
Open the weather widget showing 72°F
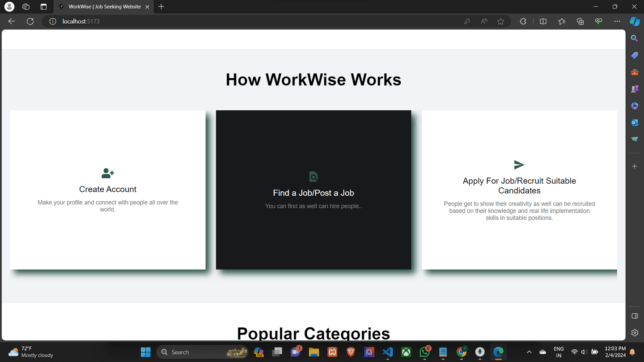(30, 352)
